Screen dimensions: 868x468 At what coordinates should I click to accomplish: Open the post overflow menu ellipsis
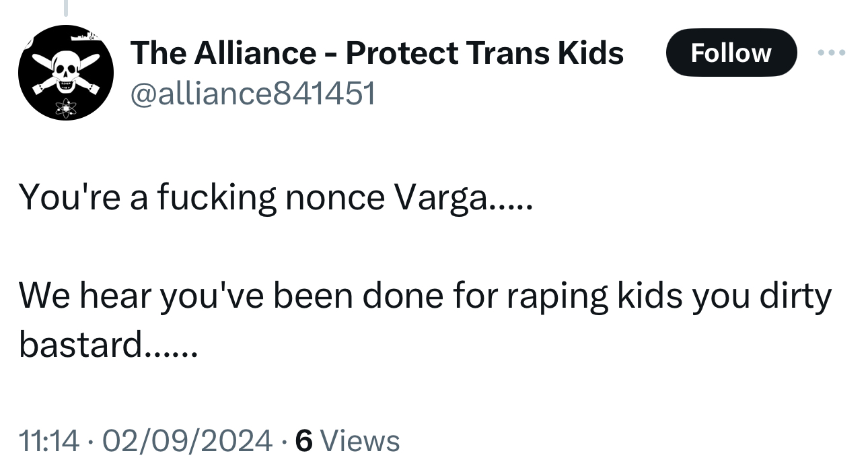point(832,53)
